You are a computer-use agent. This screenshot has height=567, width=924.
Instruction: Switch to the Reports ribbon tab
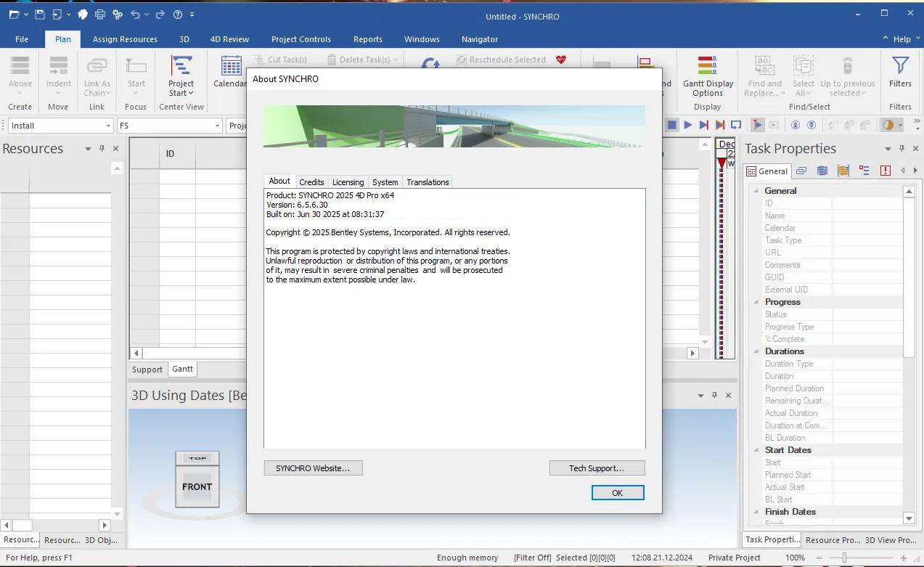click(368, 39)
